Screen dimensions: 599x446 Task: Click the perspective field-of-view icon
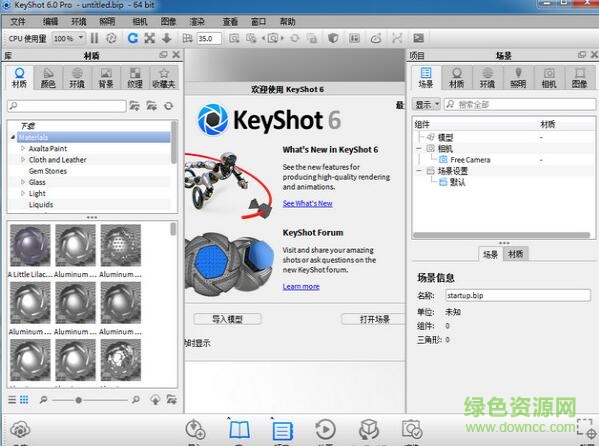(x=187, y=38)
